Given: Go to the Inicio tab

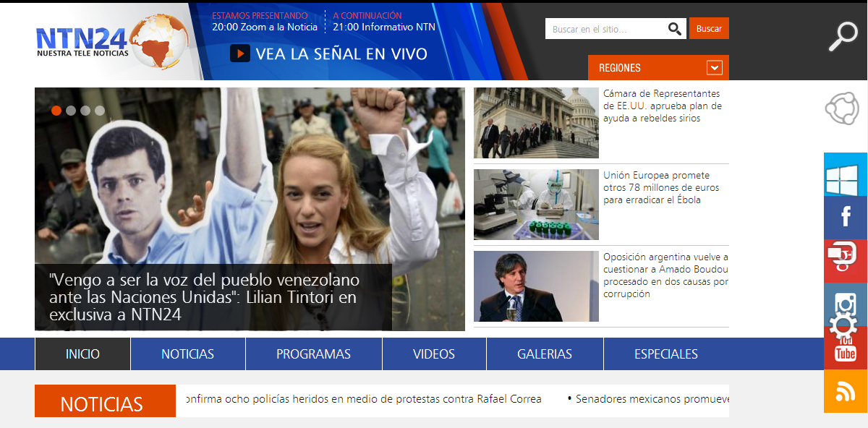Looking at the screenshot, I should [x=82, y=354].
